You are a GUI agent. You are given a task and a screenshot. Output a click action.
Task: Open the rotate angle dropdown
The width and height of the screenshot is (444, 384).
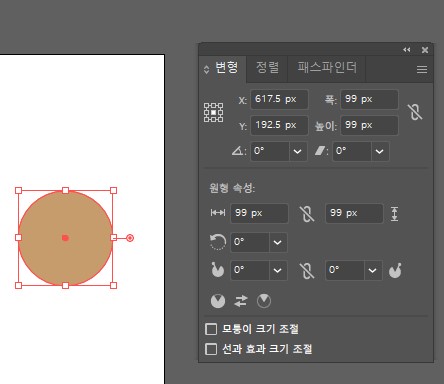298,151
